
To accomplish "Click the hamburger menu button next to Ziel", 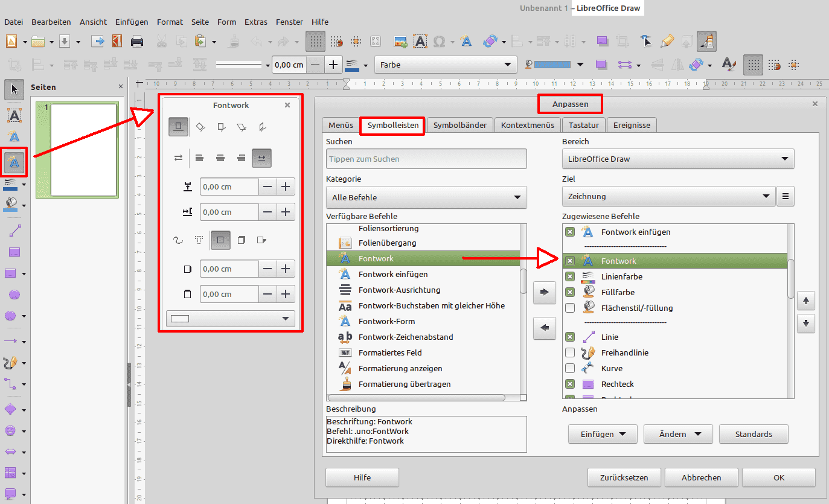I will pyautogui.click(x=786, y=196).
